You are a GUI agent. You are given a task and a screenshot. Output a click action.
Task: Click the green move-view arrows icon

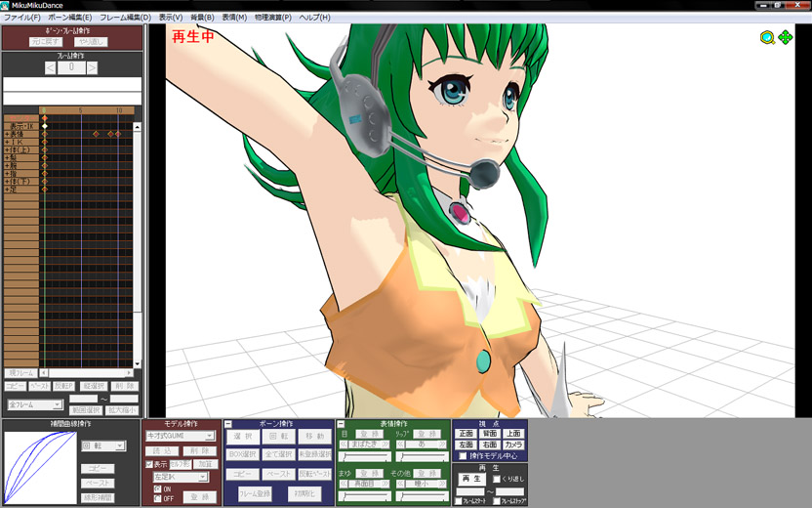(786, 37)
